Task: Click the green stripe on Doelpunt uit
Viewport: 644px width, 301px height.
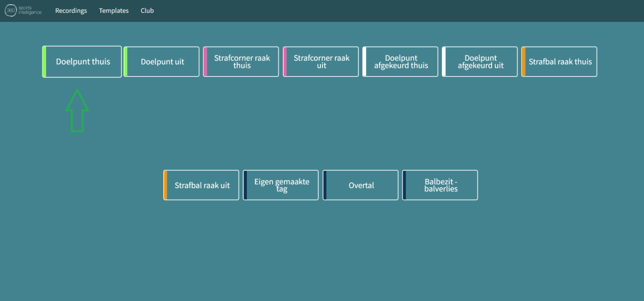Action: [x=126, y=62]
